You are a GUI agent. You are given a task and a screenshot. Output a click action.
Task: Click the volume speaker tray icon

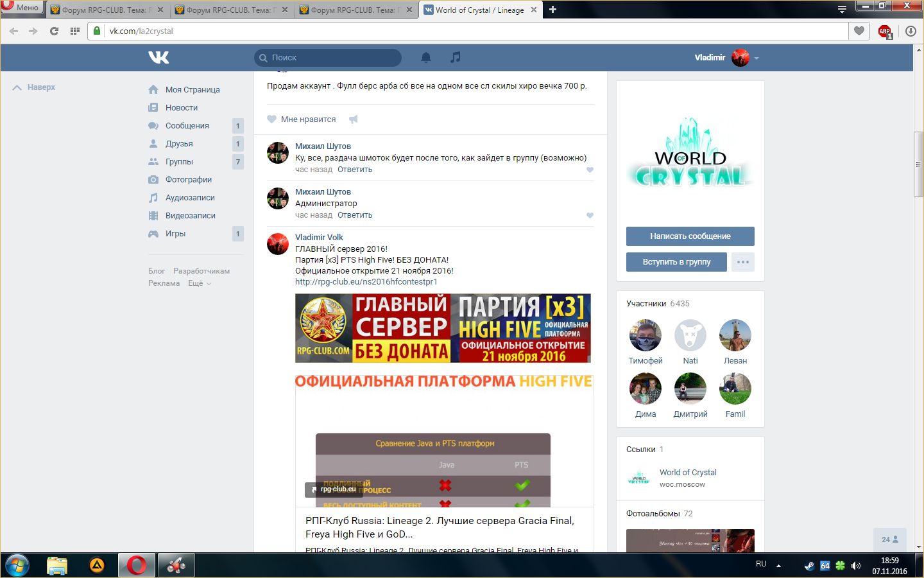855,566
